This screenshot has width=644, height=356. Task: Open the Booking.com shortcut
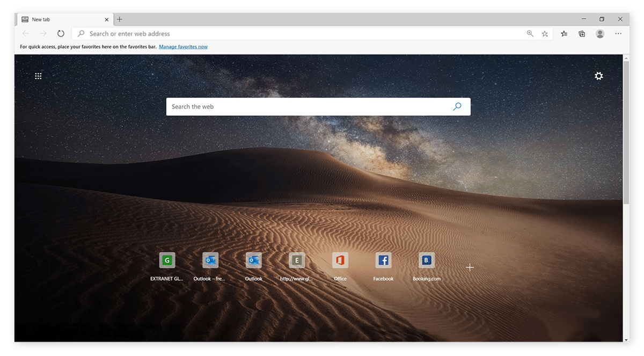click(x=426, y=260)
